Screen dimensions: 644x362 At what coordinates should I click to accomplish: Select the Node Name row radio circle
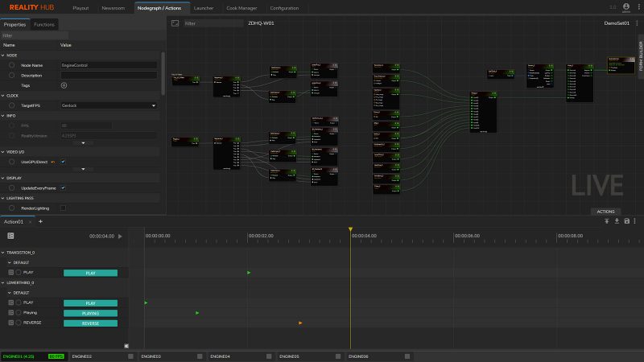(11, 65)
